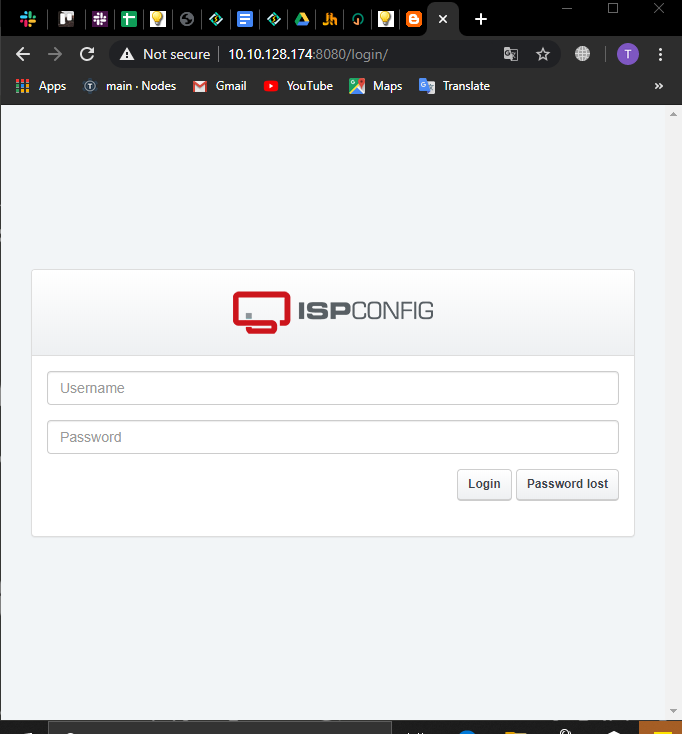Viewport: 682px width, 734px height.
Task: Go forward in browser history
Action: click(55, 54)
